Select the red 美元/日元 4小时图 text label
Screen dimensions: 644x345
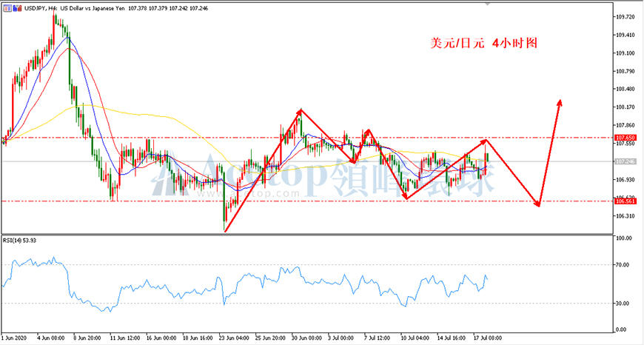tap(484, 43)
